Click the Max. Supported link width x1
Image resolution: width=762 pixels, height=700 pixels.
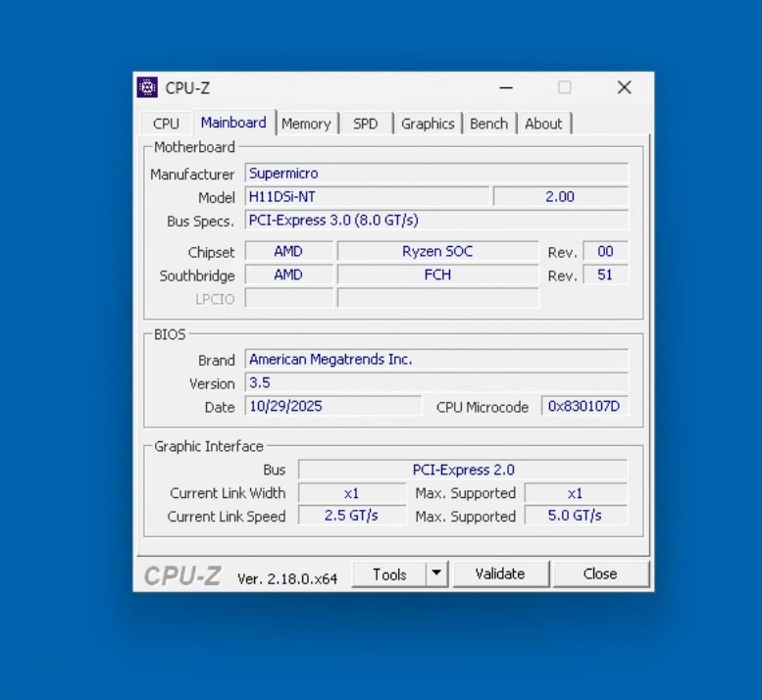coord(576,493)
